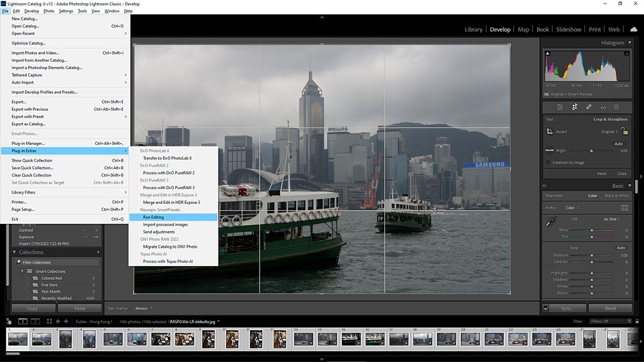The width and height of the screenshot is (644, 362).
Task: Adjust the Angle slider handle
Action: click(591, 151)
